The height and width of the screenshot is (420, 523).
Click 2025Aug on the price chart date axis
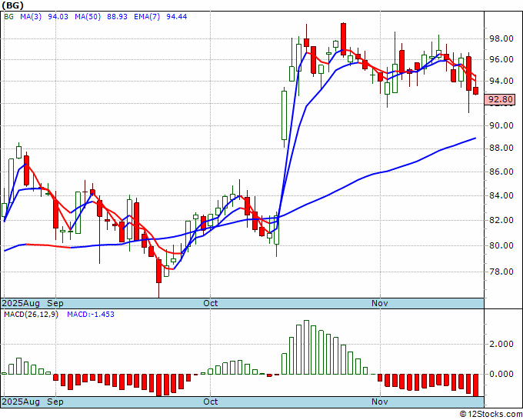[21, 303]
